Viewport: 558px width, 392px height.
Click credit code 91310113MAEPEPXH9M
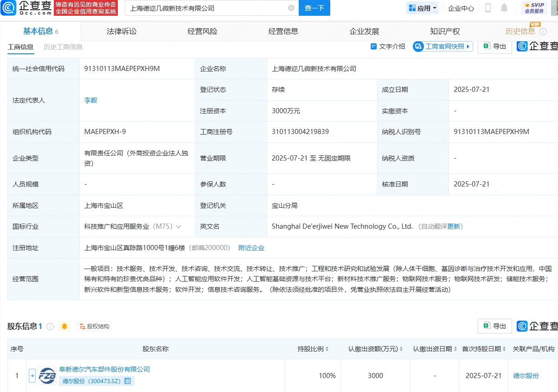122,69
